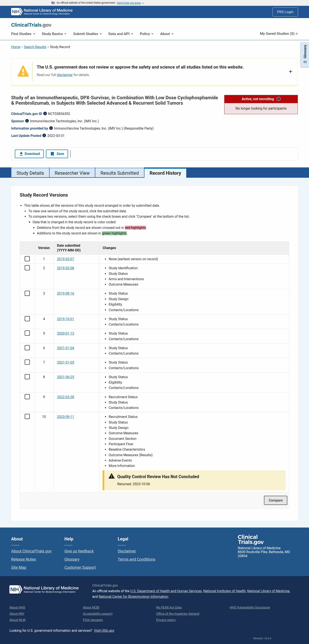309x644 pixels.
Task: Open the Glossary side panel
Action: click(305, 55)
